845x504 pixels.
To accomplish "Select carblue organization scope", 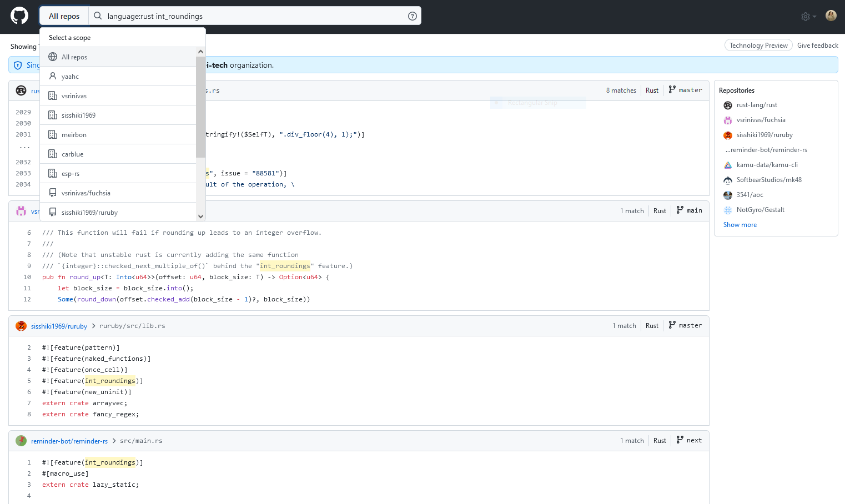I will 118,154.
